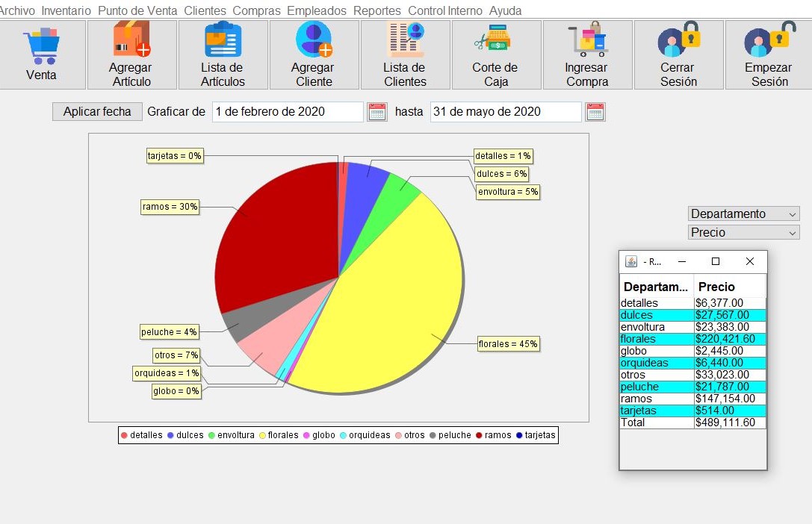
Task: Launch Corte de Caja
Action: coord(495,40)
